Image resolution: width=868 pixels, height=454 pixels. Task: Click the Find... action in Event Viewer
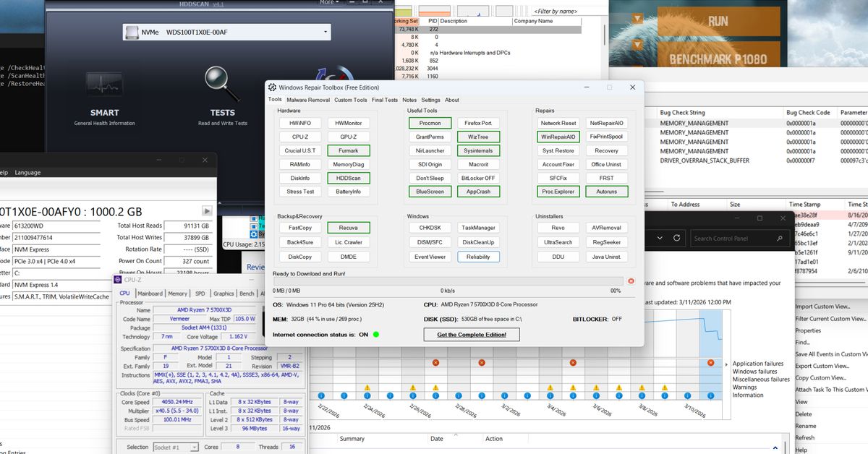click(802, 343)
